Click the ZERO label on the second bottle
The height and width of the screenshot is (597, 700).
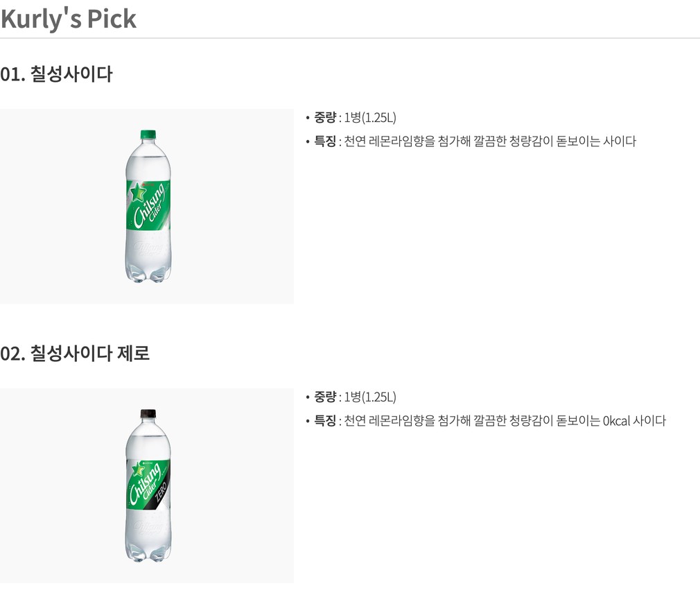pyautogui.click(x=161, y=491)
